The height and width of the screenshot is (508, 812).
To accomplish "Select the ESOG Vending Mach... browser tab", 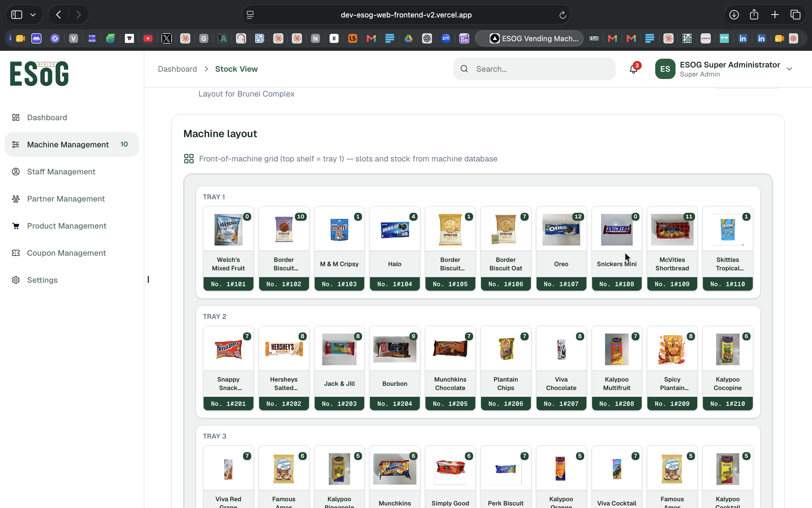I will 529,39.
